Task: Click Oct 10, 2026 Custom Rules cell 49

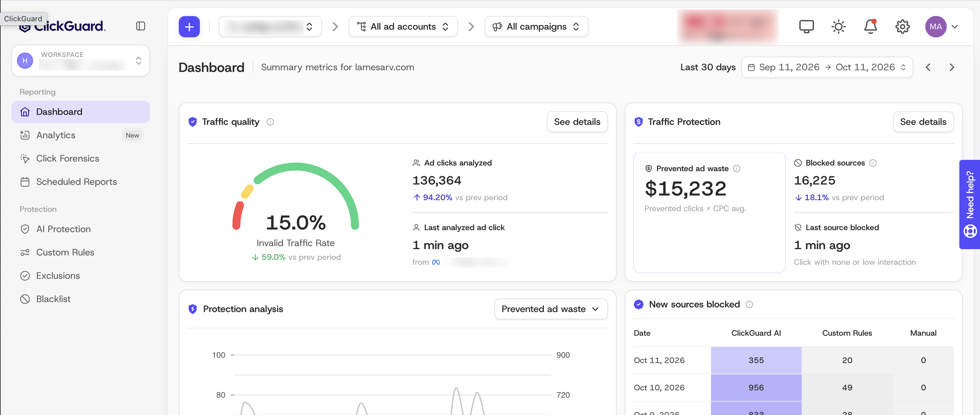Action: [847, 387]
